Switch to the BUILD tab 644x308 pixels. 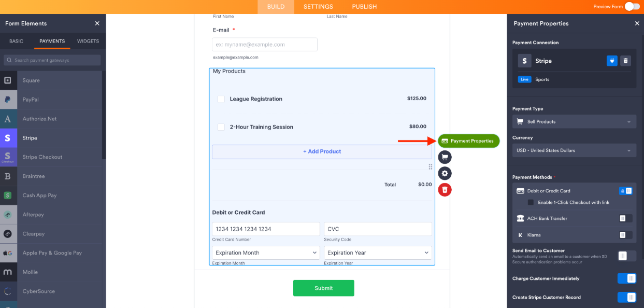[276, 7]
